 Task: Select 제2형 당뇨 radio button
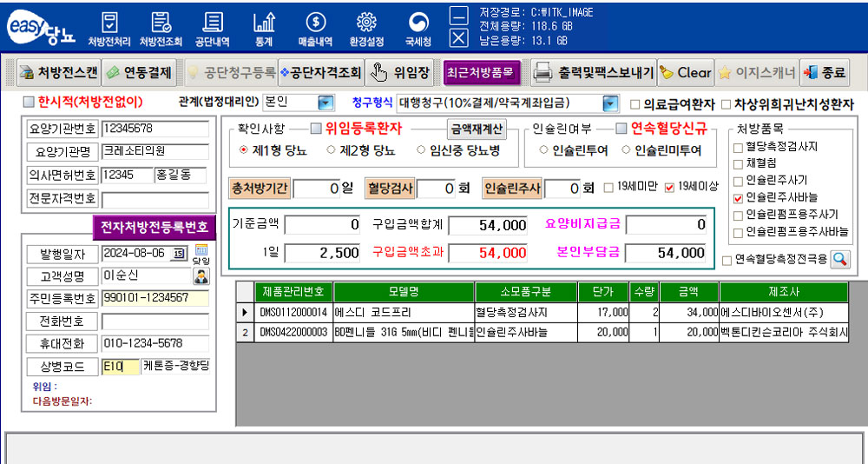331,150
